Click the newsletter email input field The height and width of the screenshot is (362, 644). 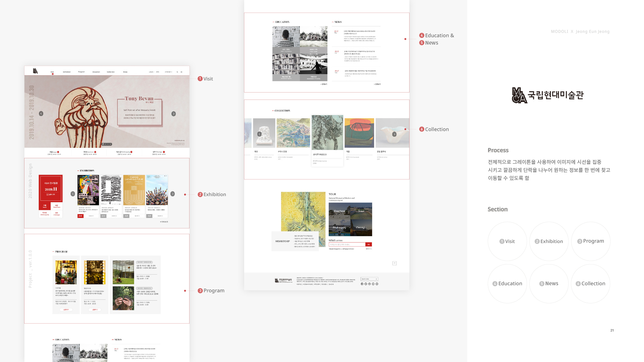[x=347, y=244]
